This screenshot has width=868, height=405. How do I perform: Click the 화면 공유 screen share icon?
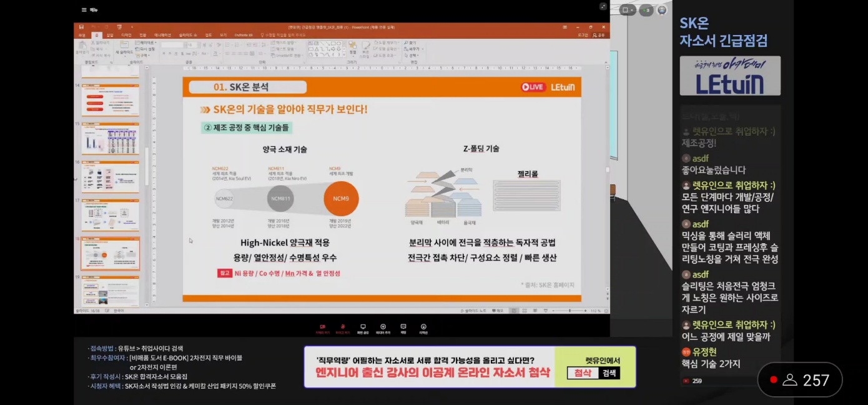click(362, 327)
